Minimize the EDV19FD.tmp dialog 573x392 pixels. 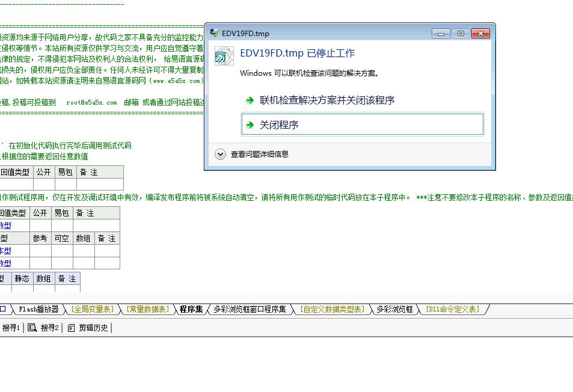tap(441, 34)
